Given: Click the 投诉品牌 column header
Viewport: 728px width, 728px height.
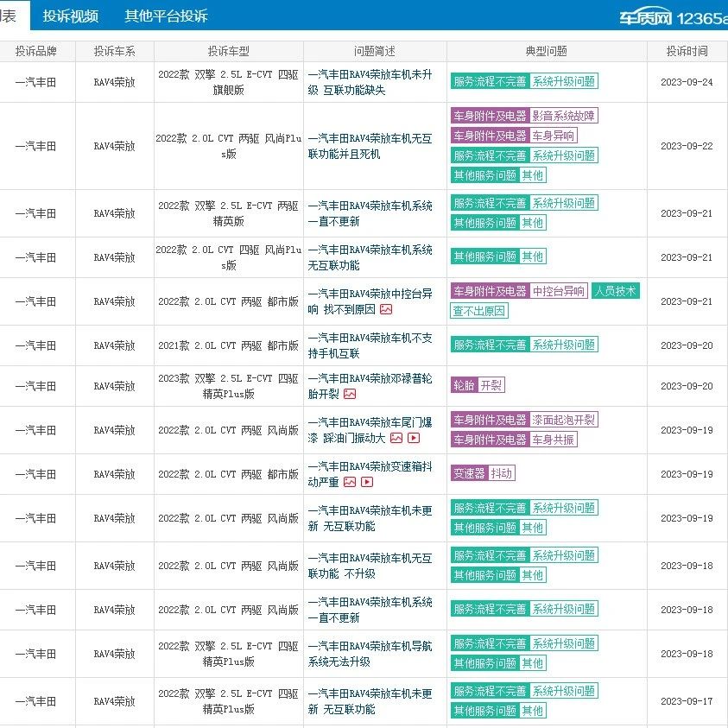Looking at the screenshot, I should (x=36, y=51).
